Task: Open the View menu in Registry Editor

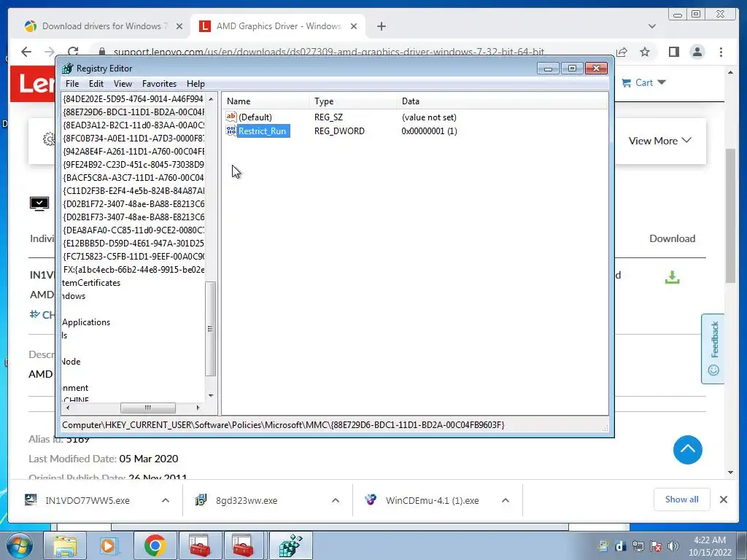Action: (x=123, y=84)
